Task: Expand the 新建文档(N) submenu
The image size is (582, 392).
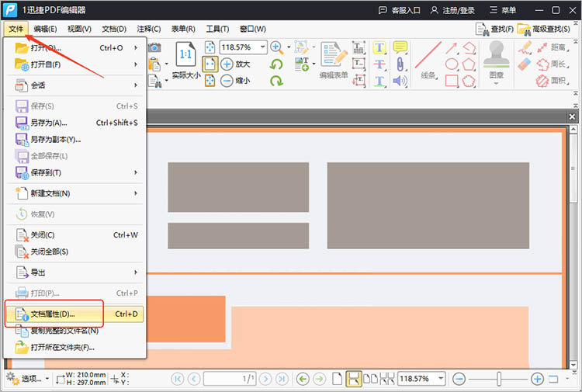Action: (74, 193)
